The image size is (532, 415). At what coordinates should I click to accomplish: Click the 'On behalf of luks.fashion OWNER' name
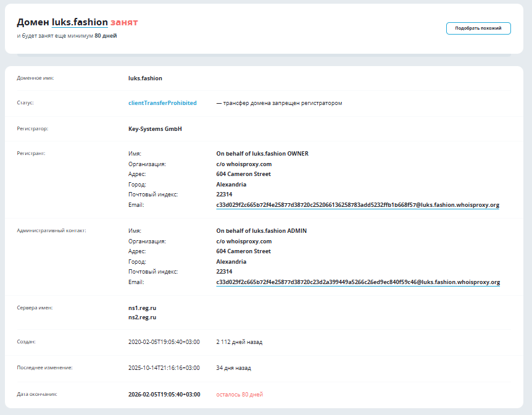262,153
